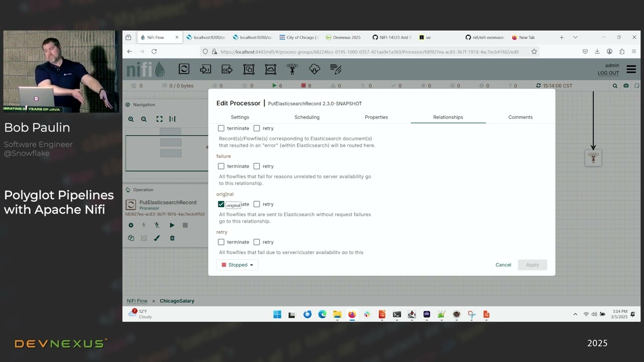Reload the browser page
The width and height of the screenshot is (644, 362).
(154, 51)
